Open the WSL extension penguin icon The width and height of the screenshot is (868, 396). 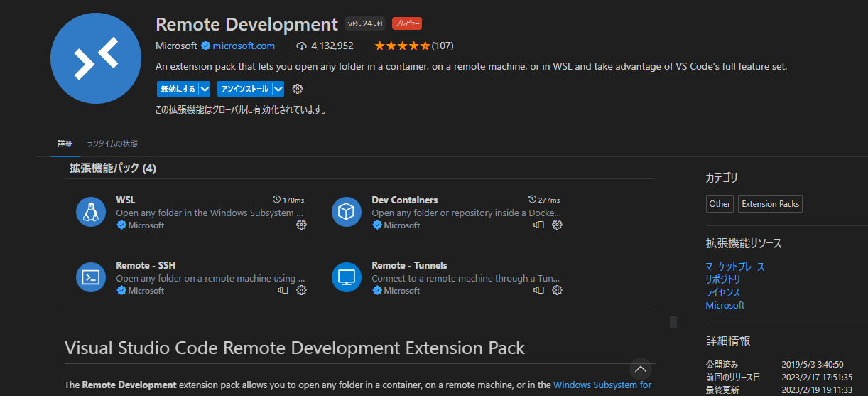coord(90,212)
